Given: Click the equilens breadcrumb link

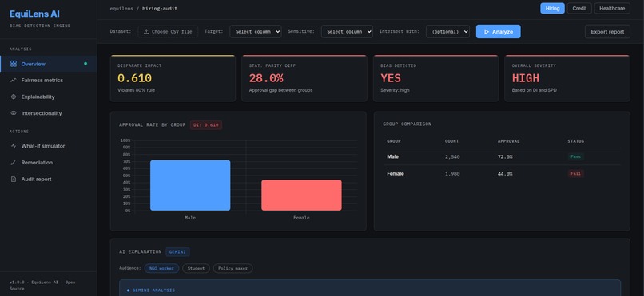Looking at the screenshot, I should tap(121, 9).
